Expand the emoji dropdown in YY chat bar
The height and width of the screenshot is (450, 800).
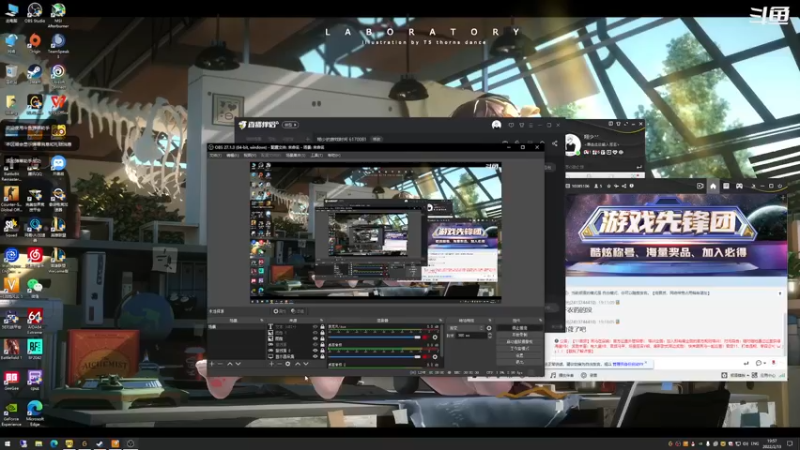click(764, 363)
